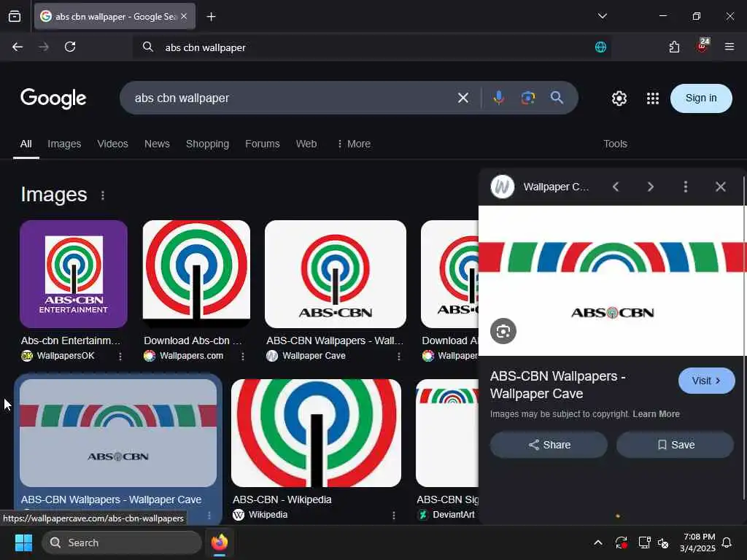Click the Google search input field
The image size is (747, 560).
point(290,98)
